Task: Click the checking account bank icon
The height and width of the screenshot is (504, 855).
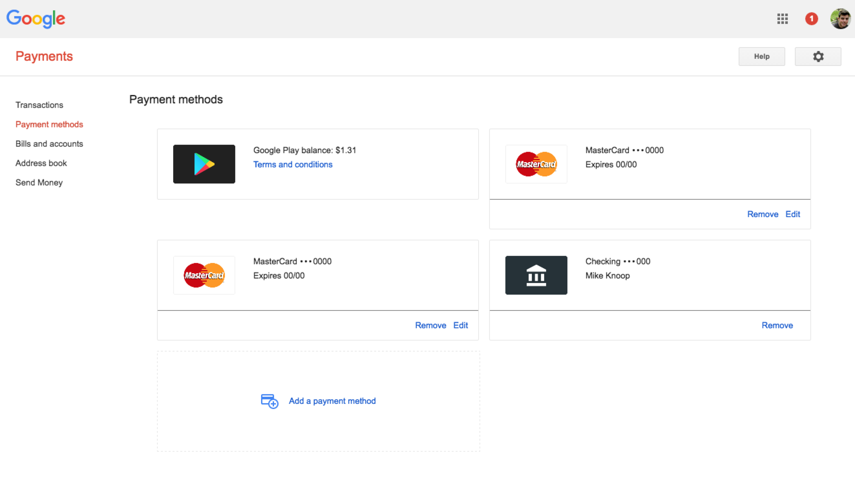Action: coord(536,275)
